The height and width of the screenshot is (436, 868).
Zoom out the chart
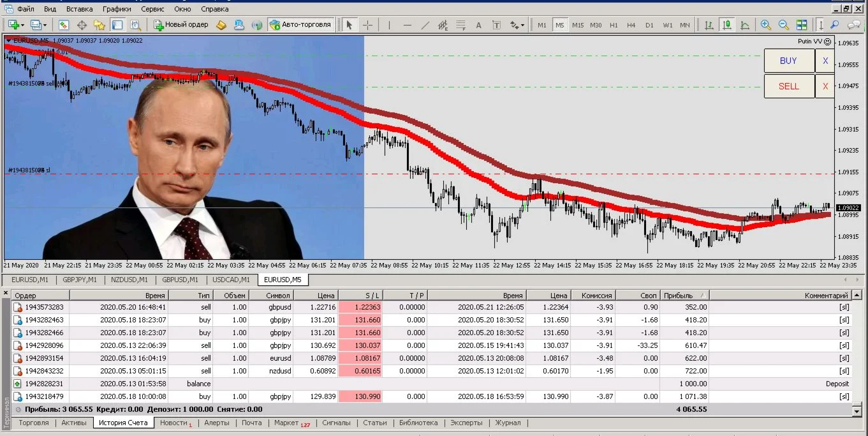pos(784,25)
